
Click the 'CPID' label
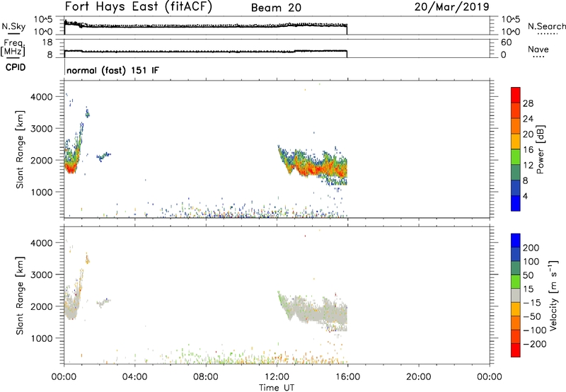click(16, 67)
